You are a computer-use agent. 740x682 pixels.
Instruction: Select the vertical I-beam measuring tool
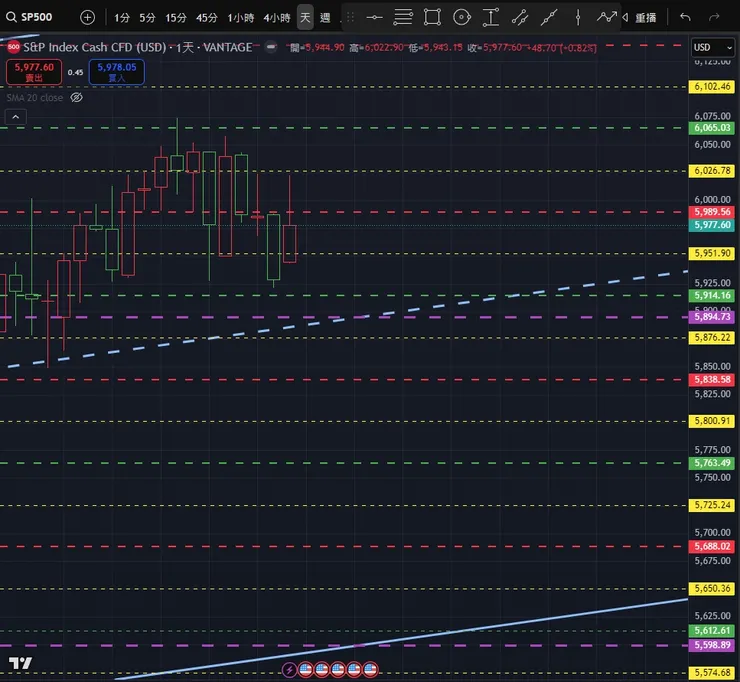tap(491, 17)
